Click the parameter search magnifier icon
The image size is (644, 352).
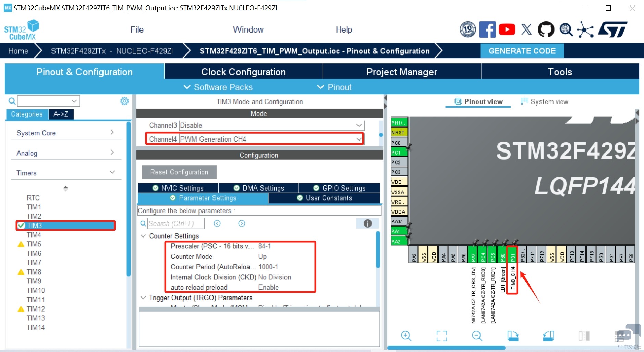(x=143, y=223)
